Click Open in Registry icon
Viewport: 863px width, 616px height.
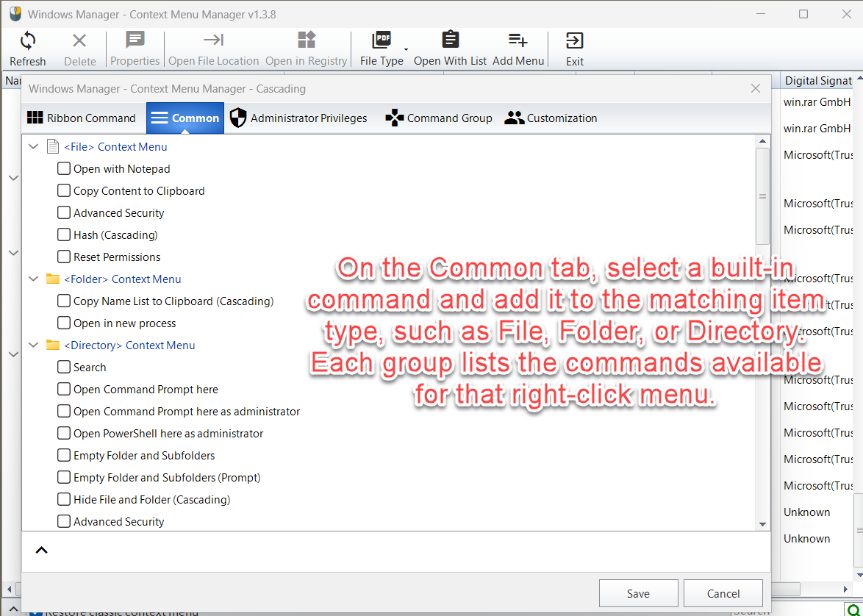point(306,40)
